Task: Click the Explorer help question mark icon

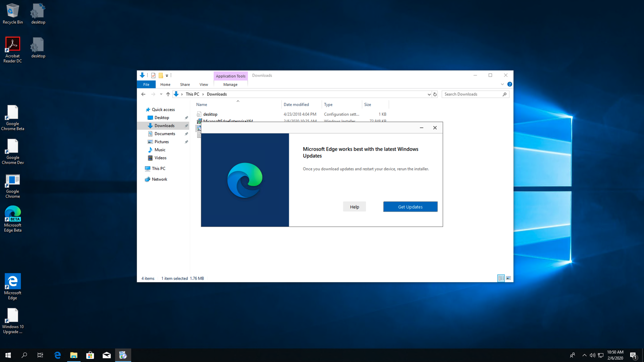Action: point(509,84)
